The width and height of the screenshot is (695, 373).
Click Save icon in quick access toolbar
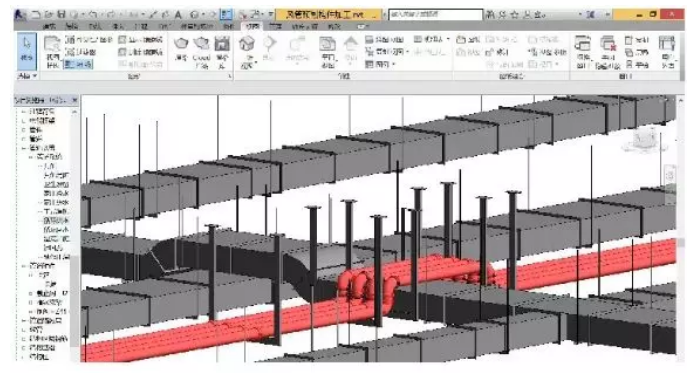click(x=61, y=15)
